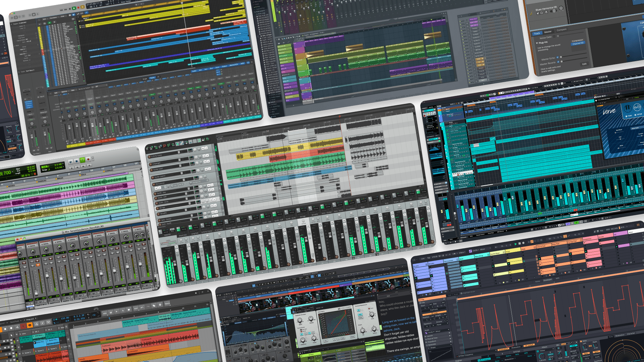Image resolution: width=644 pixels, height=362 pixels.
Task: Click Tap to set the tempo
Action: pos(428,257)
